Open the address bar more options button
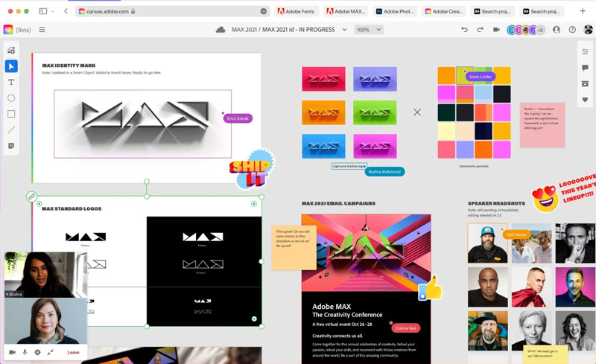 [264, 11]
